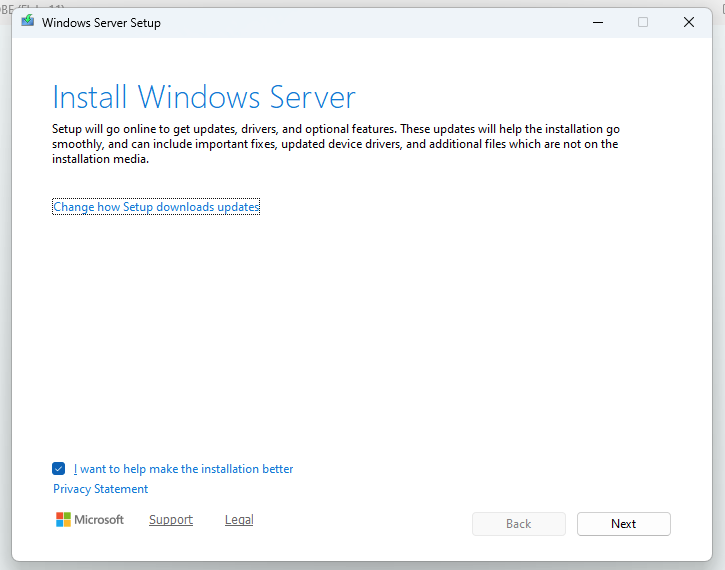Open the Support link

(x=170, y=520)
